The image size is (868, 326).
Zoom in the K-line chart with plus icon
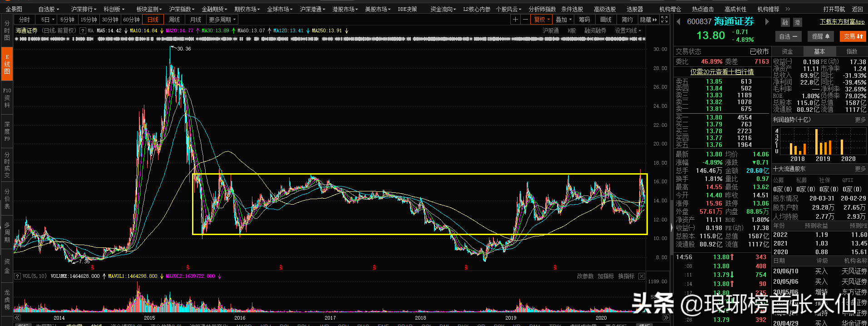point(515,20)
